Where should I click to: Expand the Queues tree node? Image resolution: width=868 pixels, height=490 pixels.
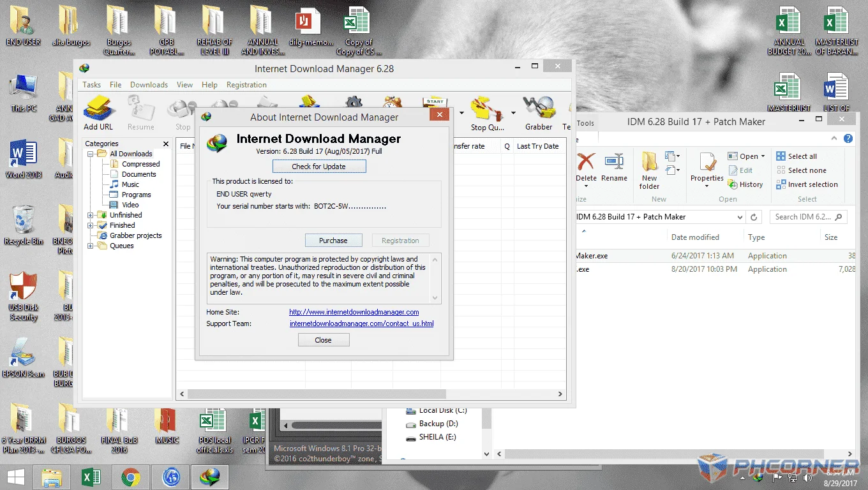click(91, 246)
